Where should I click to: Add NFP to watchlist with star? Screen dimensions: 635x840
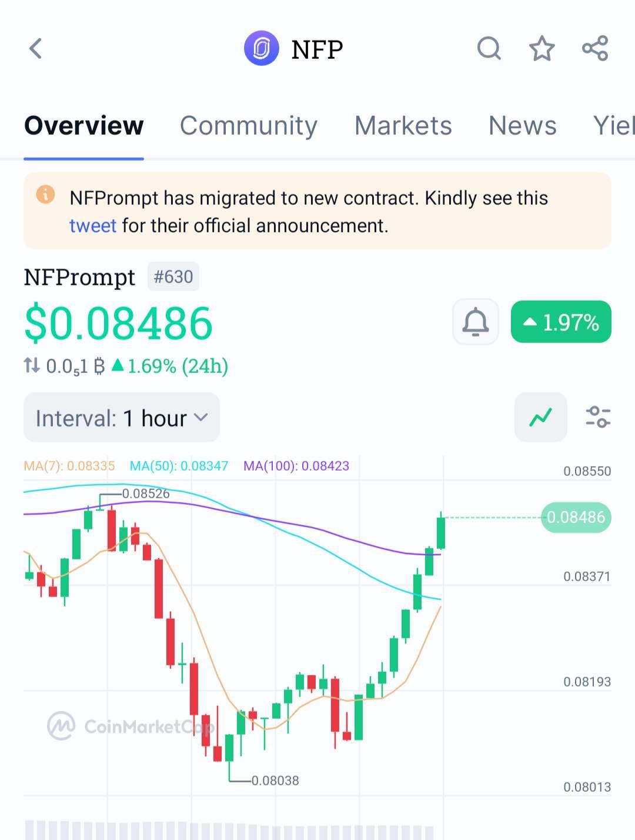click(x=542, y=49)
